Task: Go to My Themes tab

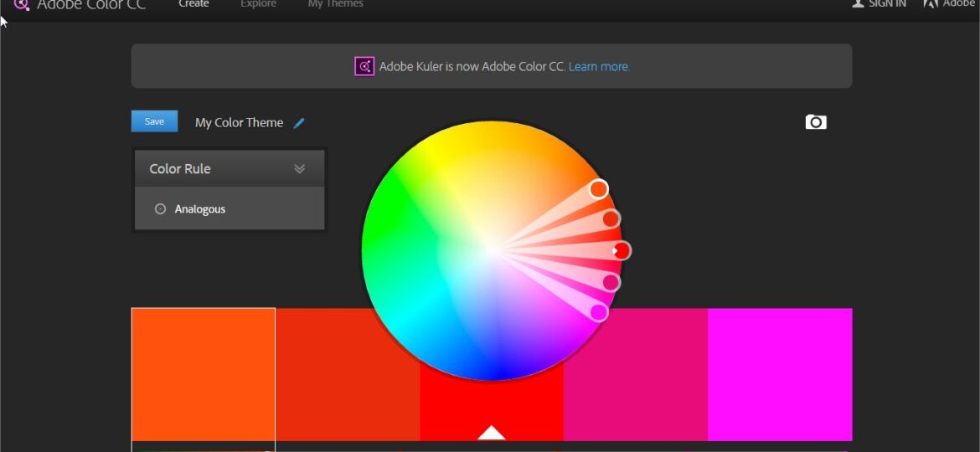Action: click(335, 3)
